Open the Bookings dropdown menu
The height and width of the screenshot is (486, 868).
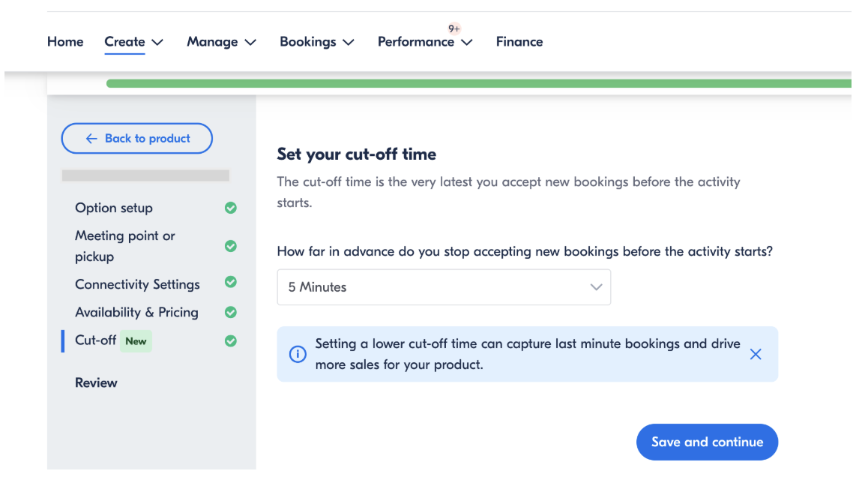(x=316, y=42)
